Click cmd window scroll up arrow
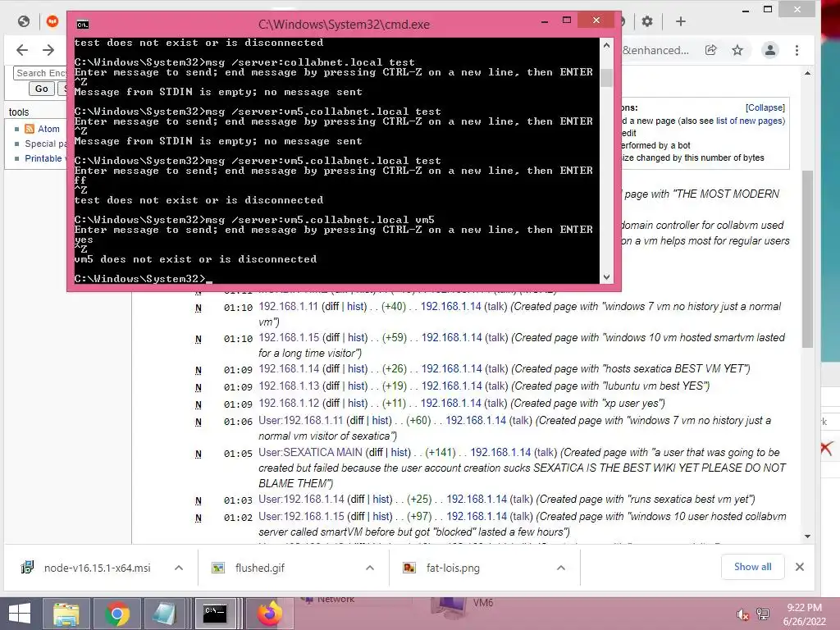840x630 pixels. pyautogui.click(x=606, y=46)
